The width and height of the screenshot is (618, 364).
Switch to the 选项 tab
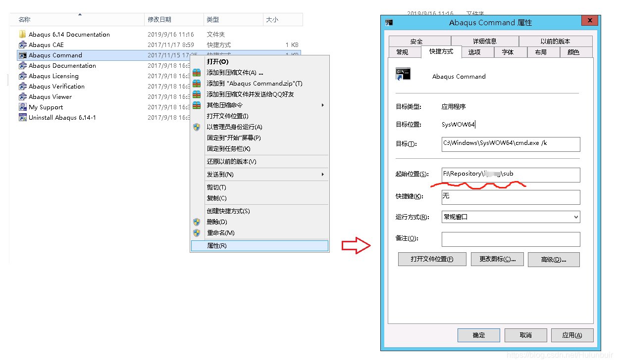tap(478, 52)
